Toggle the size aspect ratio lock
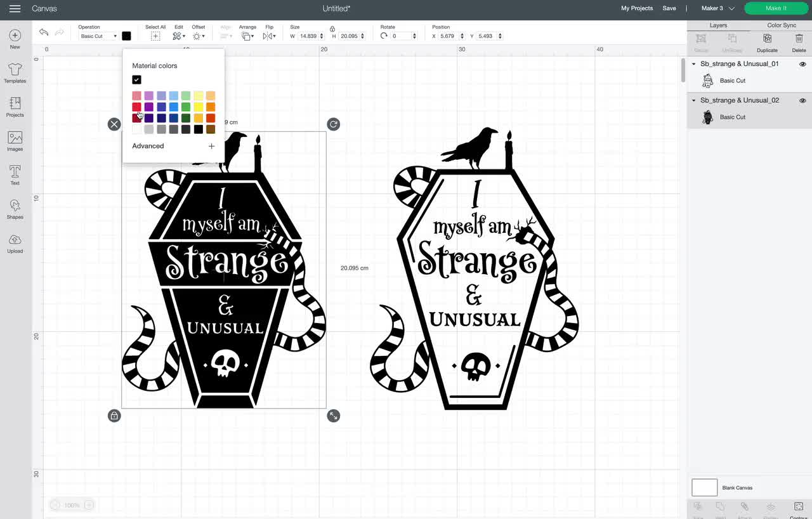The image size is (812, 519). click(332, 29)
